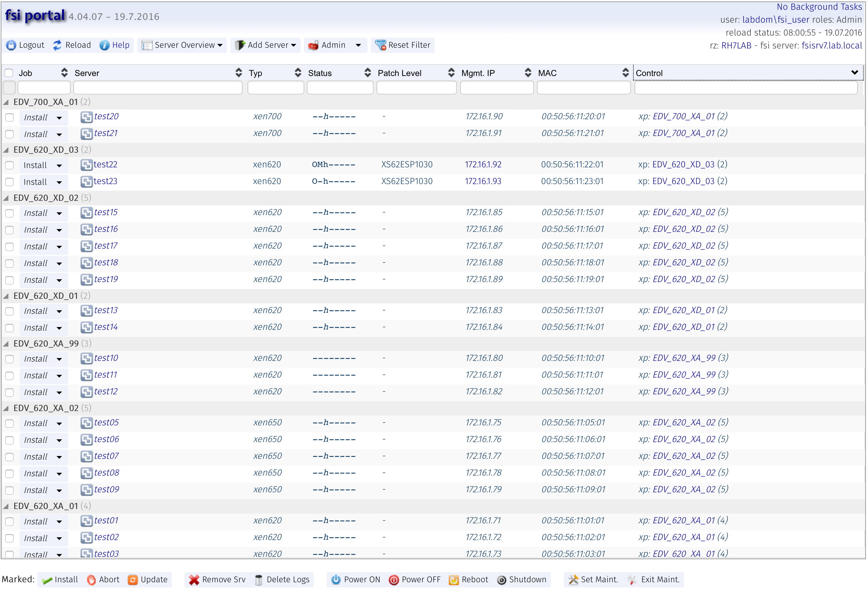The height and width of the screenshot is (592, 868).
Task: Click the Reset Filter funnel icon
Action: pyautogui.click(x=381, y=45)
